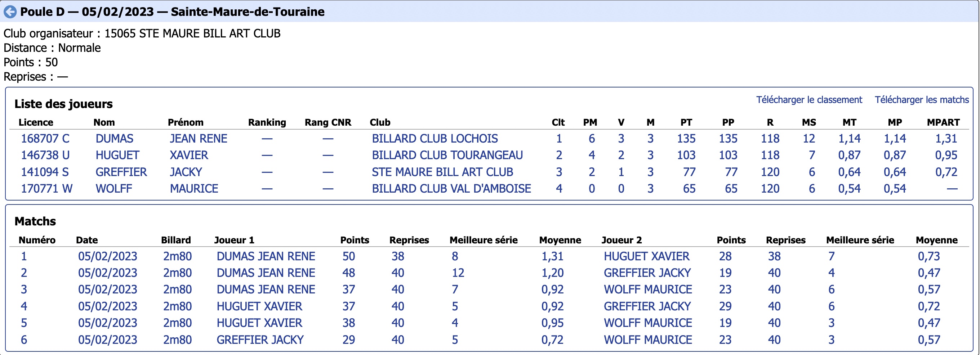Click the Numéro column header in Matchs

[x=37, y=240]
